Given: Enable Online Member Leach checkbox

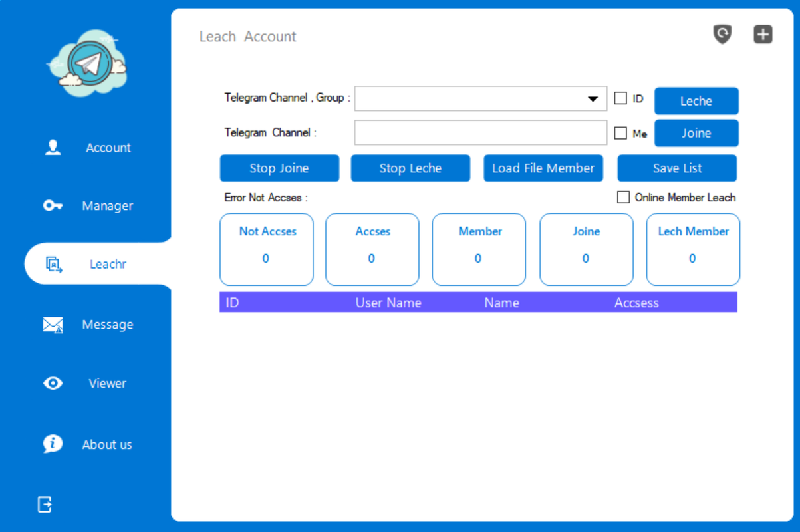Looking at the screenshot, I should pyautogui.click(x=623, y=198).
